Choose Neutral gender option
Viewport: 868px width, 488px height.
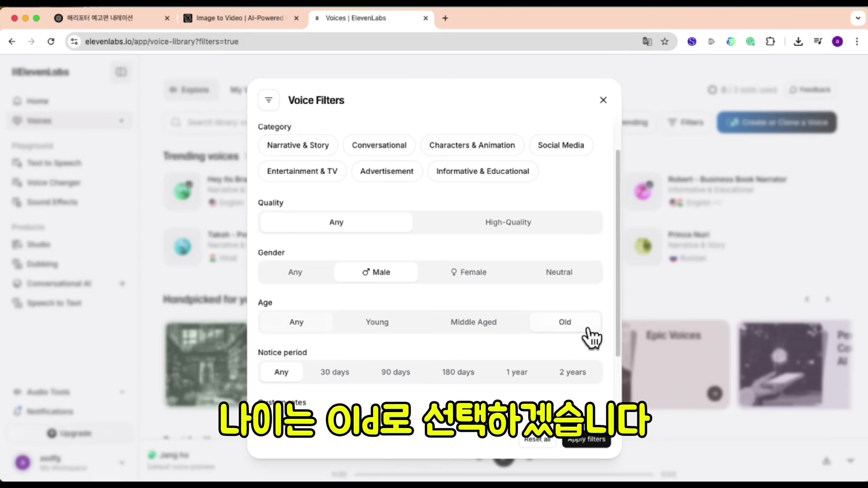click(559, 272)
